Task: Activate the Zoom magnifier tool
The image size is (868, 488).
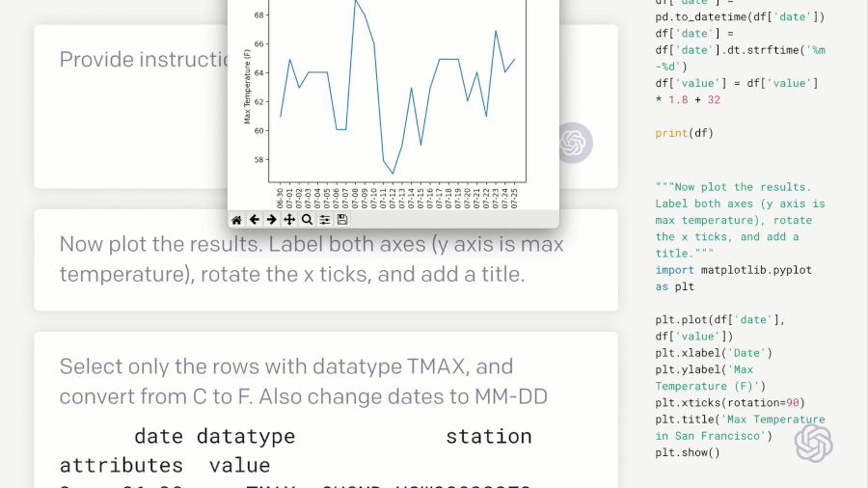Action: coord(308,220)
